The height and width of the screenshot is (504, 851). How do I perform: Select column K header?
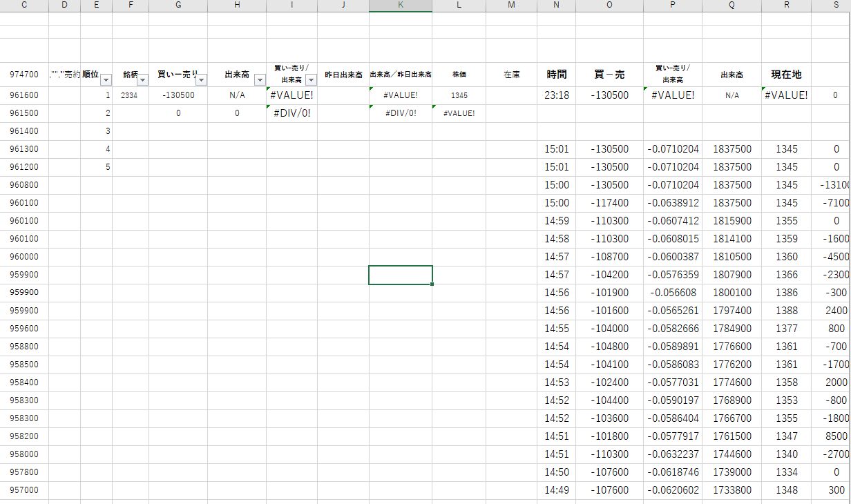point(401,6)
